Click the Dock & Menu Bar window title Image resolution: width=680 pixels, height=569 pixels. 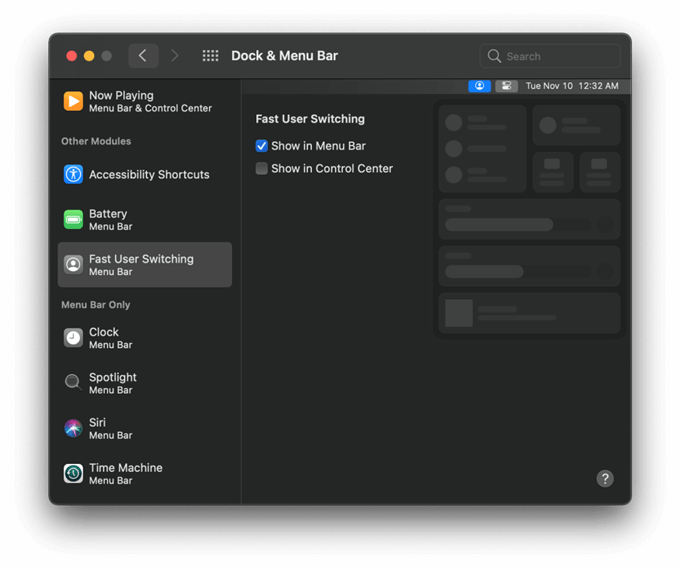[284, 56]
